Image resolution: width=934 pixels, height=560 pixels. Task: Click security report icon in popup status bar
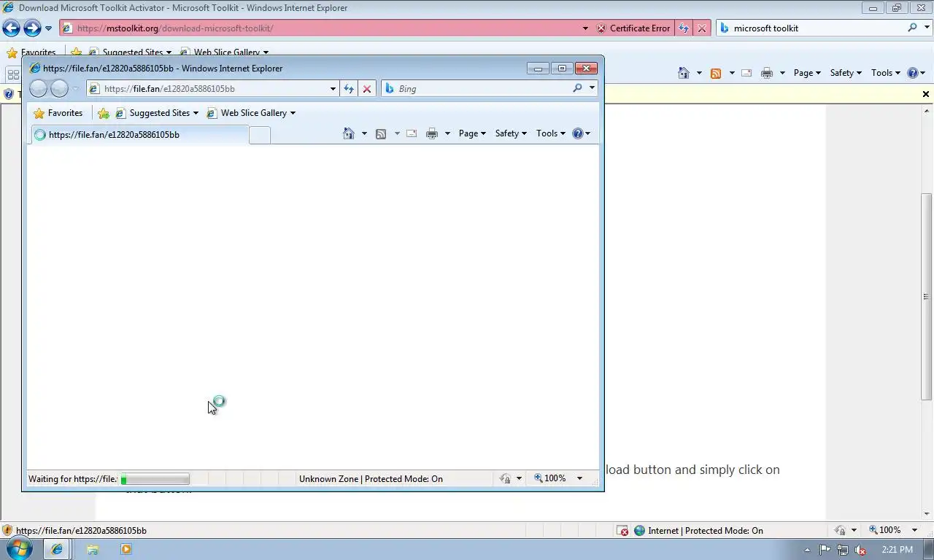505,478
